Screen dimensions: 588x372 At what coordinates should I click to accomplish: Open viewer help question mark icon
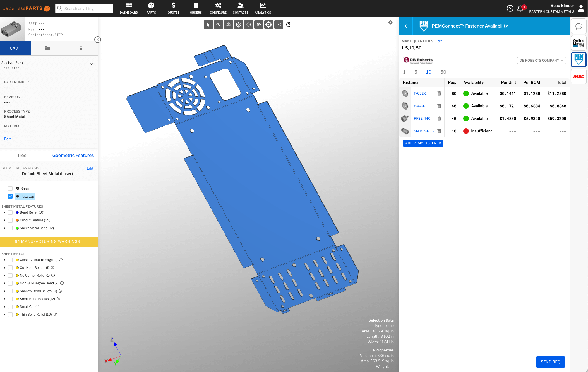289,25
